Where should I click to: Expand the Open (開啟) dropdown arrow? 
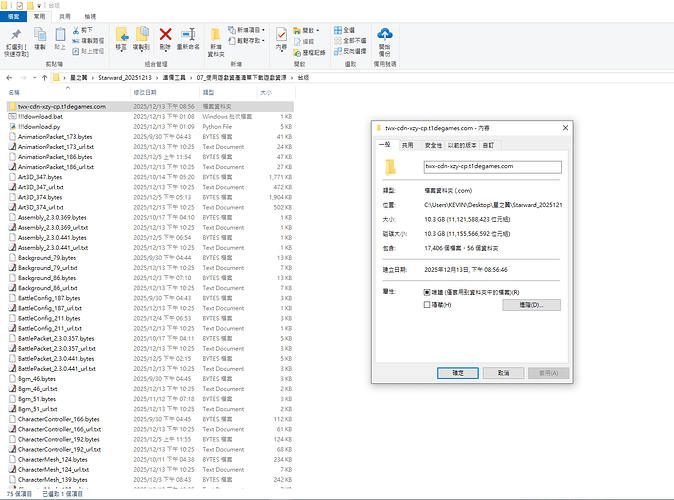(x=327, y=30)
